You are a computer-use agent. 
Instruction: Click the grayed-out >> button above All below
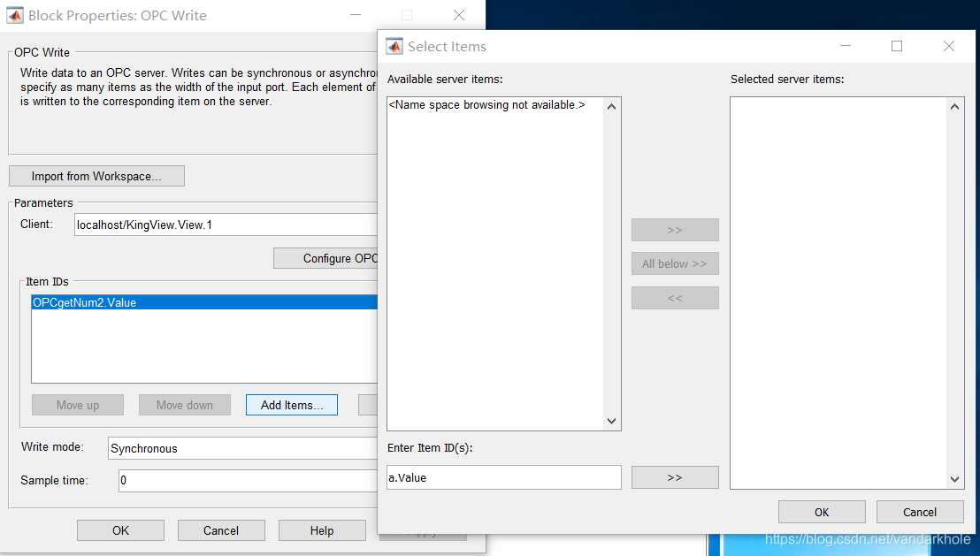tap(675, 230)
